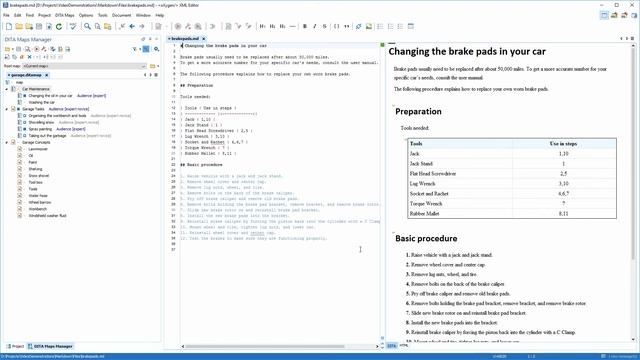Click the Back navigation arrow in toolbar
This screenshot has height=360, width=640.
point(132,27)
